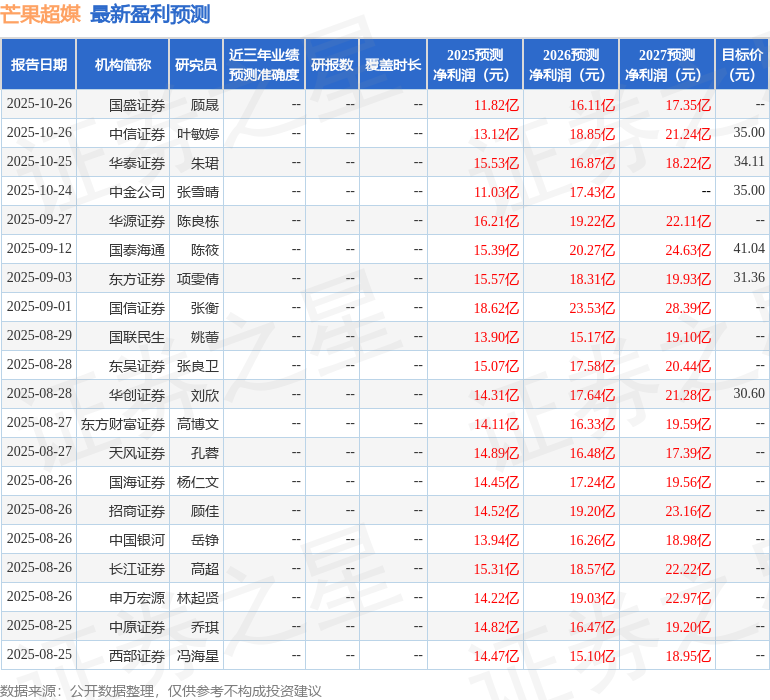Click the 报告日期 column header
Viewport: 770px width, 700px height.
[39, 65]
